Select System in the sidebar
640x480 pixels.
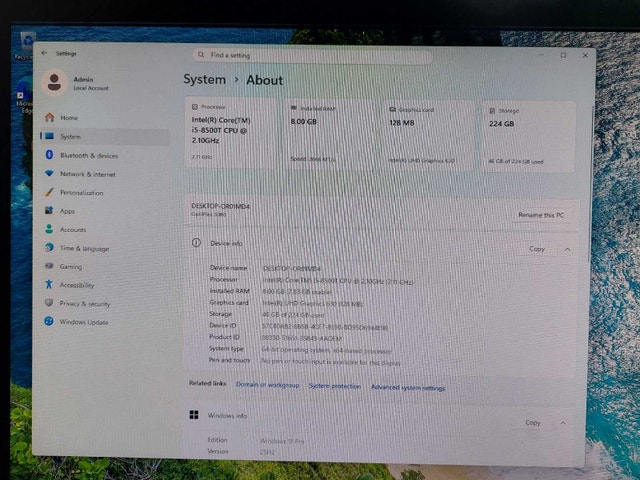tap(105, 136)
